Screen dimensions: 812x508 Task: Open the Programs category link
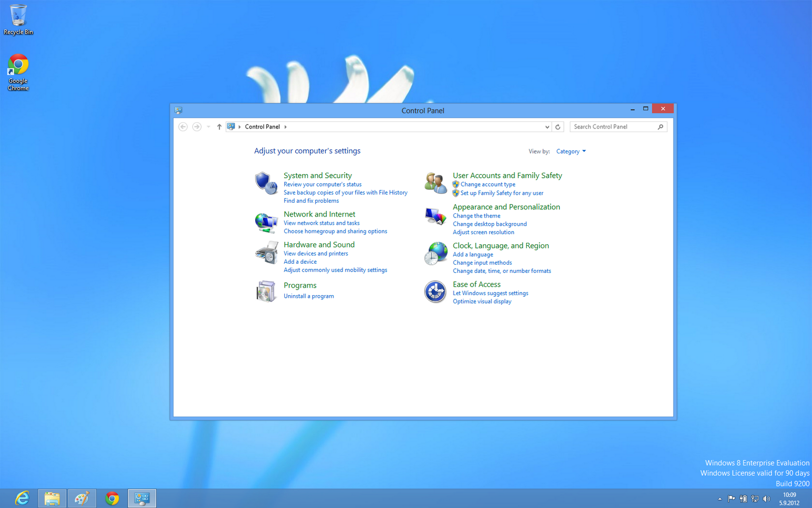300,285
